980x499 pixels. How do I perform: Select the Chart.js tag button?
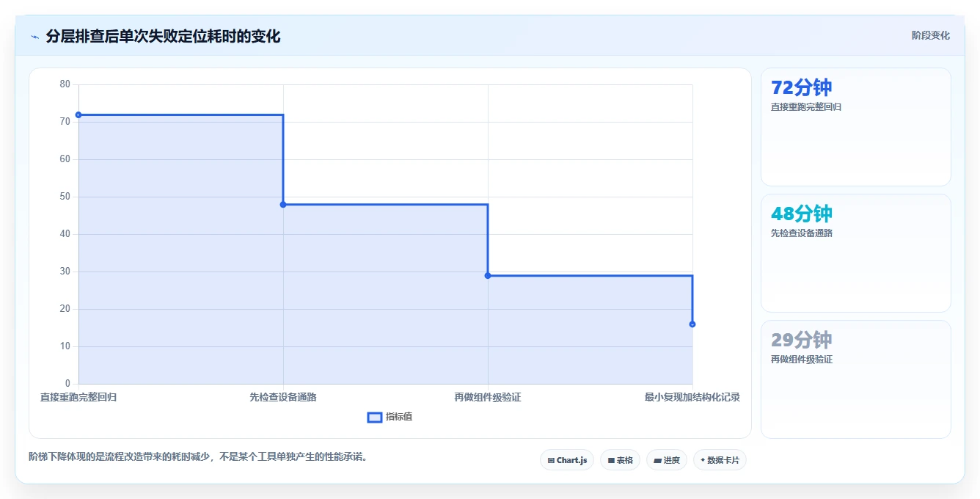click(x=567, y=460)
